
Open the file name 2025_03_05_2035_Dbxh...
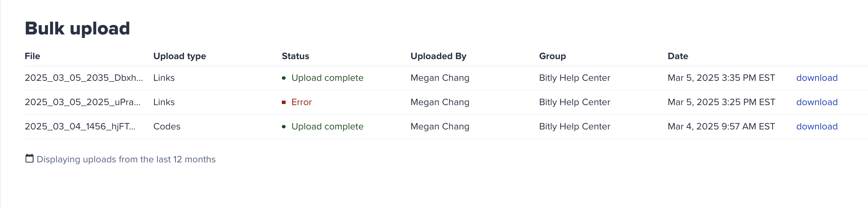tap(84, 78)
